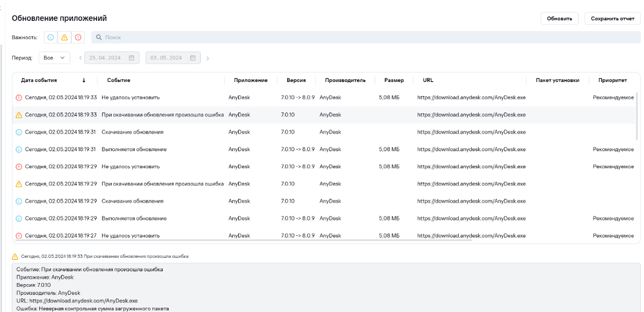Screen dimensions: 644x312
Task: Click the magnifier icon in the search bar
Action: [x=99, y=38]
